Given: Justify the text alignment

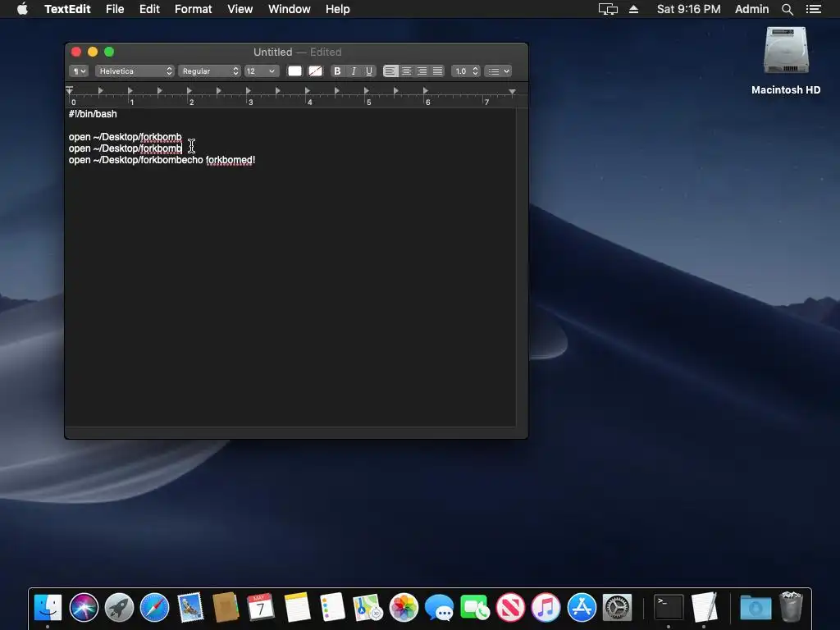Looking at the screenshot, I should (437, 71).
